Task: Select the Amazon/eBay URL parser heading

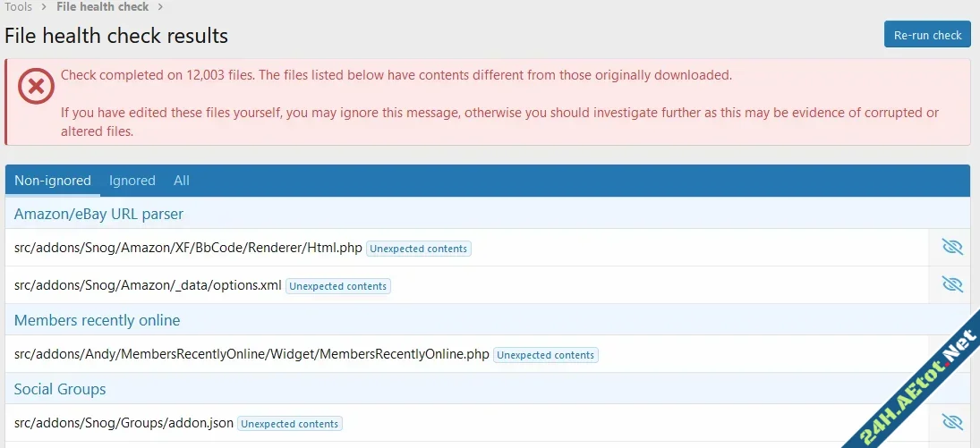Action: (98, 214)
